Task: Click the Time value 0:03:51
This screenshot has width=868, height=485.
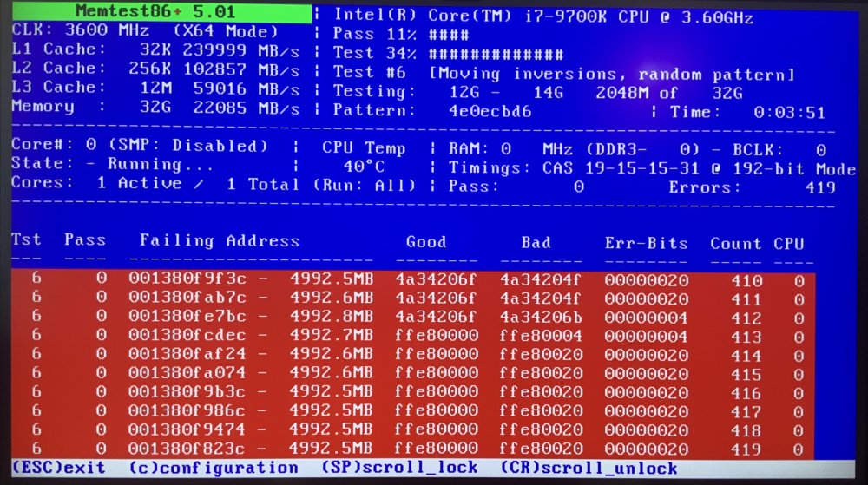Action: [789, 113]
